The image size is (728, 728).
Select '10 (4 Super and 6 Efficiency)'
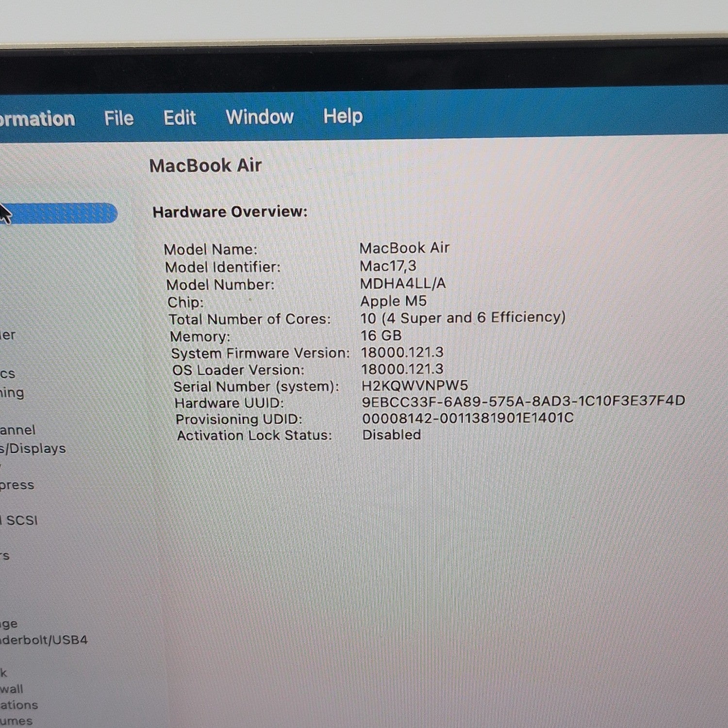(x=463, y=318)
